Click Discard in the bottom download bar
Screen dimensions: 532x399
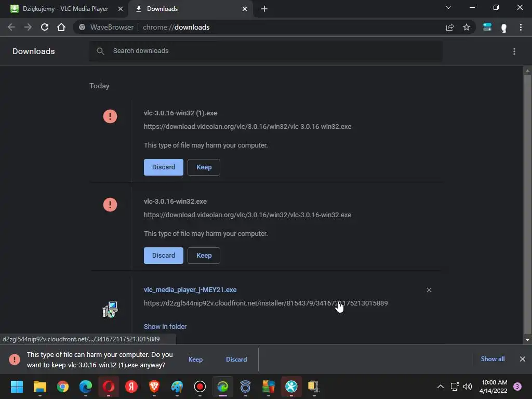(x=236, y=360)
